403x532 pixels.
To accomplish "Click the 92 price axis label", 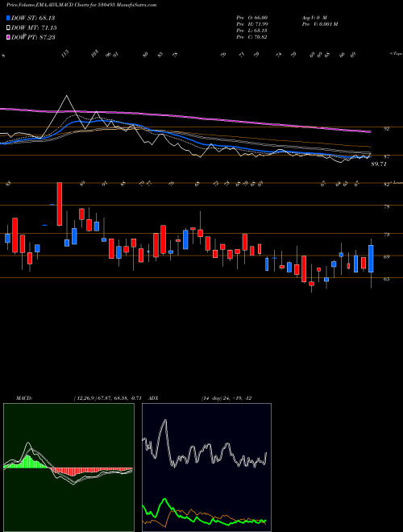I will click(387, 129).
